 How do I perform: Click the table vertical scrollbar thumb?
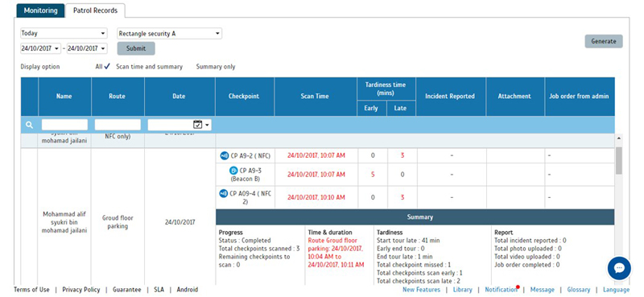618,160
